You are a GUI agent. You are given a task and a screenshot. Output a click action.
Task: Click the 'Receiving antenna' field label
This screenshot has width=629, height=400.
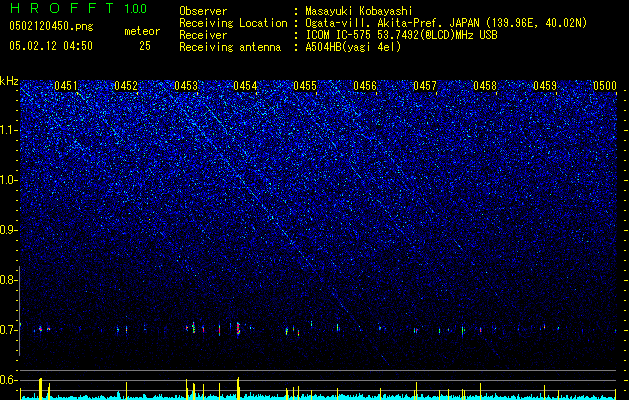[230, 47]
